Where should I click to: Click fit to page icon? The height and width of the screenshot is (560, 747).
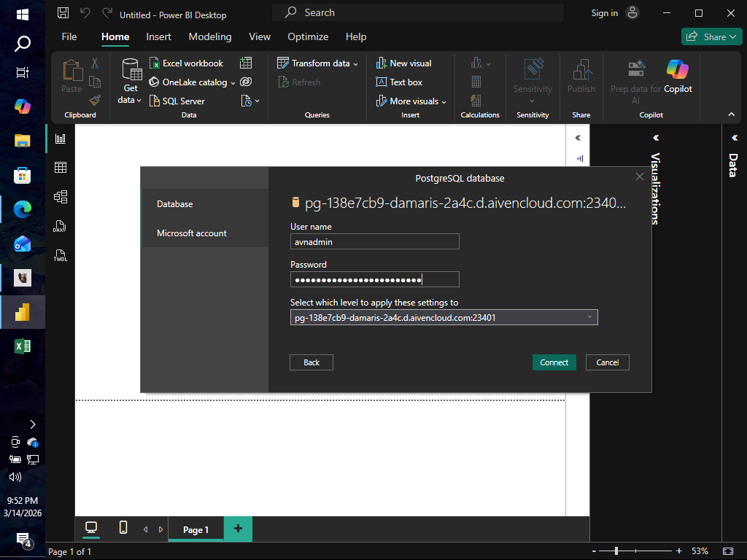[728, 551]
